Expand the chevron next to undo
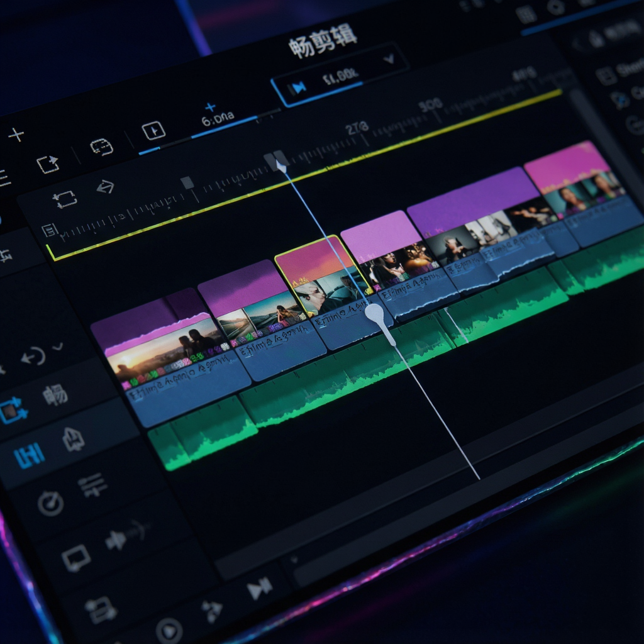 pyautogui.click(x=58, y=347)
